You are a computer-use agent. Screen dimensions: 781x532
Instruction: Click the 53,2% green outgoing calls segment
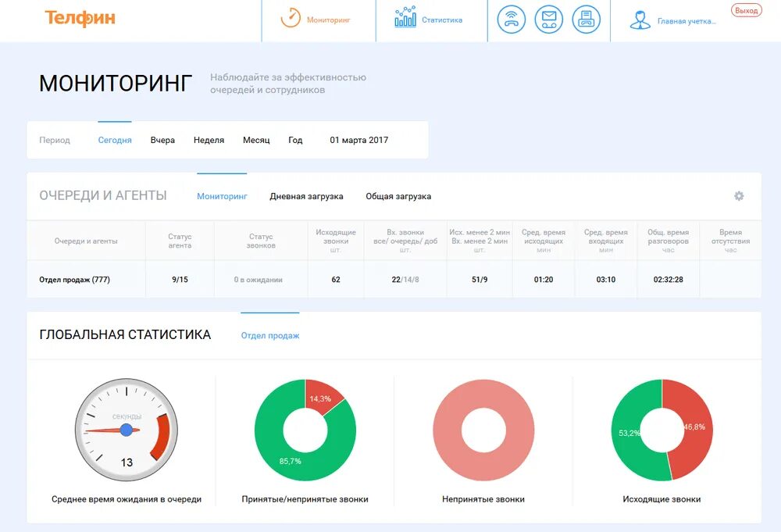point(626,432)
